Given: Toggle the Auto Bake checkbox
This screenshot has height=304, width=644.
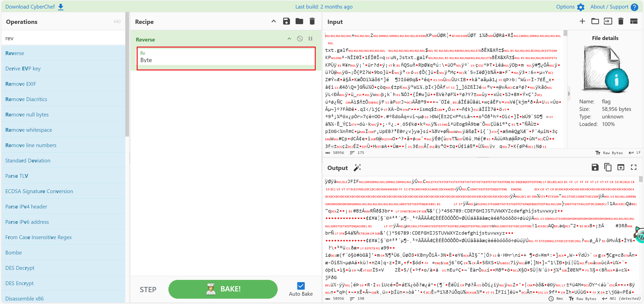Looking at the screenshot, I should (301, 286).
